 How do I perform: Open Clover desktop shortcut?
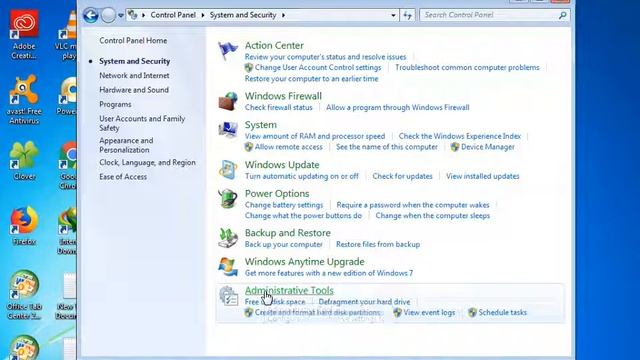click(24, 160)
